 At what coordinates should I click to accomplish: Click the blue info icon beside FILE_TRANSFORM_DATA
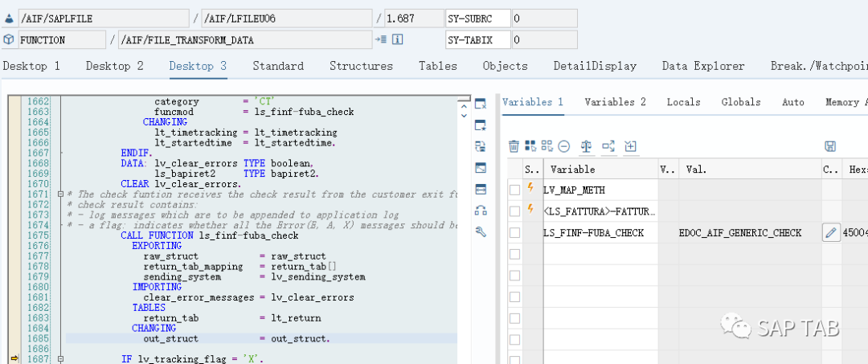(x=398, y=40)
